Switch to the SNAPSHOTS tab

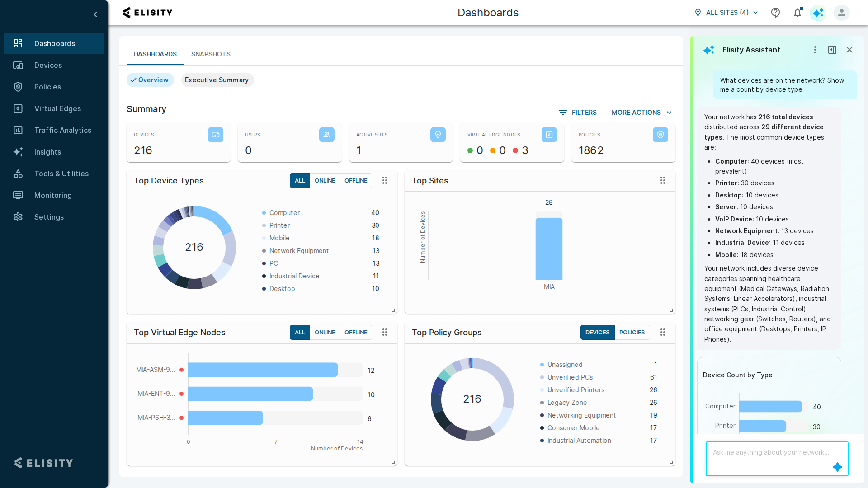click(x=211, y=54)
